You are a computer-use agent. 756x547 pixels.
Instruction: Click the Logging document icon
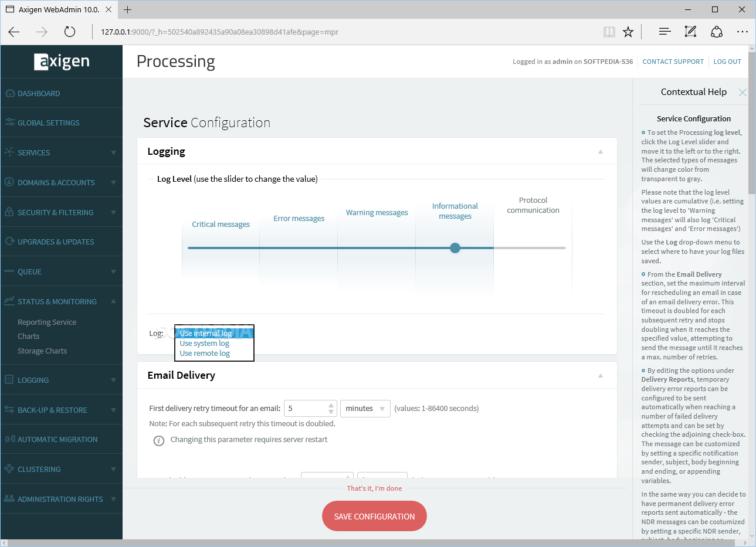coord(9,380)
